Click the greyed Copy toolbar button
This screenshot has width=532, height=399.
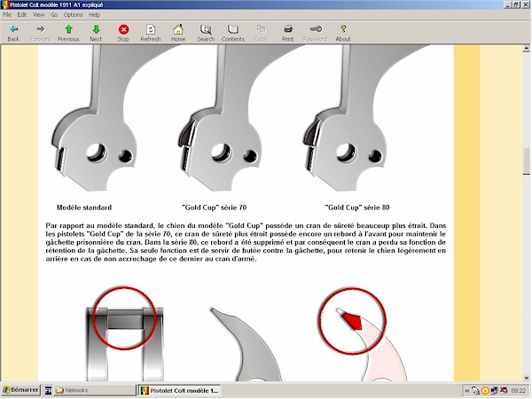tap(261, 33)
